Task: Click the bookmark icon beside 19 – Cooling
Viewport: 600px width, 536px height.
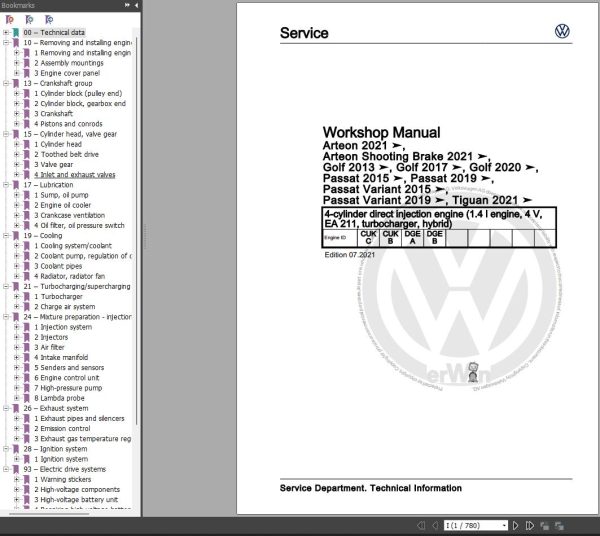Action: pyautogui.click(x=16, y=236)
